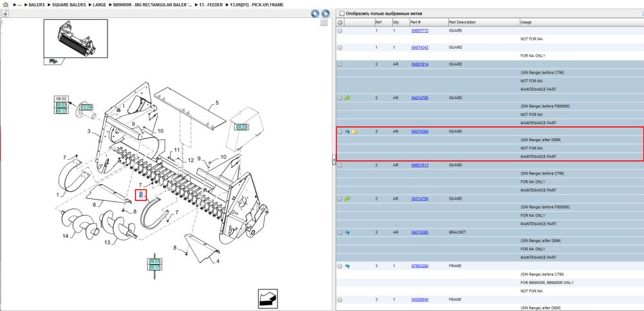Screen dimensions: 644x311
Task: Expand the row for part 84214794
Action: coord(340,199)
